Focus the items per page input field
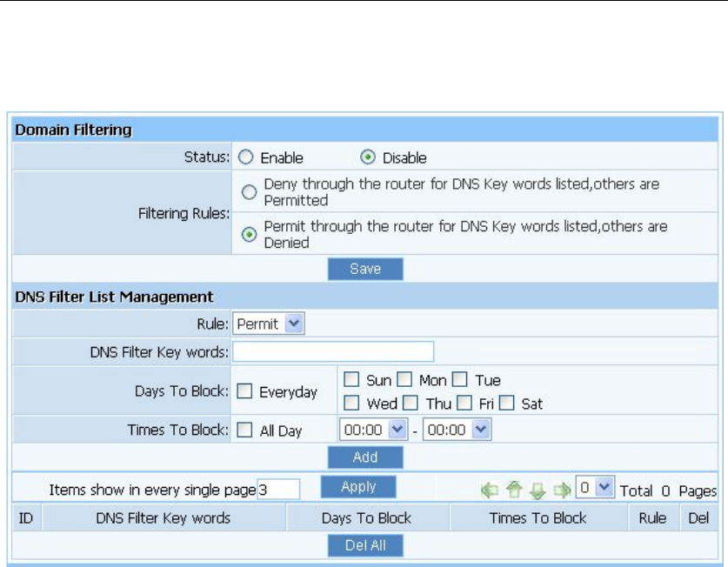The width and height of the screenshot is (728, 567). [278, 490]
